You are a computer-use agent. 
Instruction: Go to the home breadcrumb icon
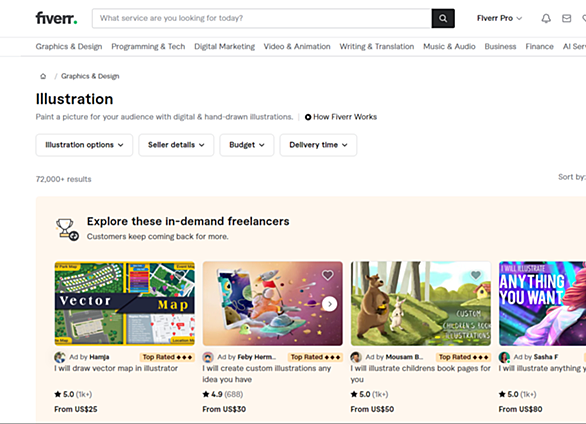[43, 76]
